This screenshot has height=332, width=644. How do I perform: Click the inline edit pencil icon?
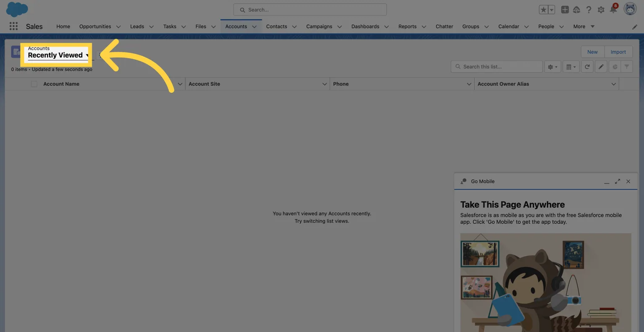point(601,67)
